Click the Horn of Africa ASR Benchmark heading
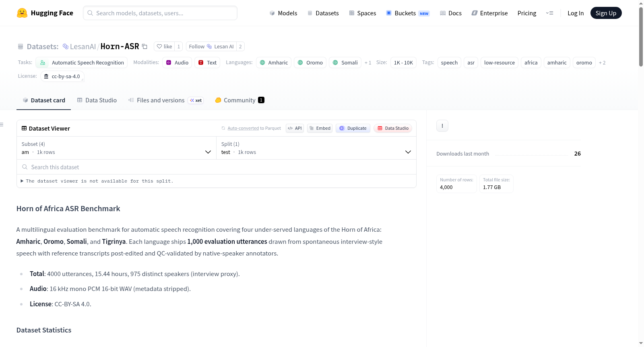Viewport: 644px width, 347px height. tap(68, 208)
